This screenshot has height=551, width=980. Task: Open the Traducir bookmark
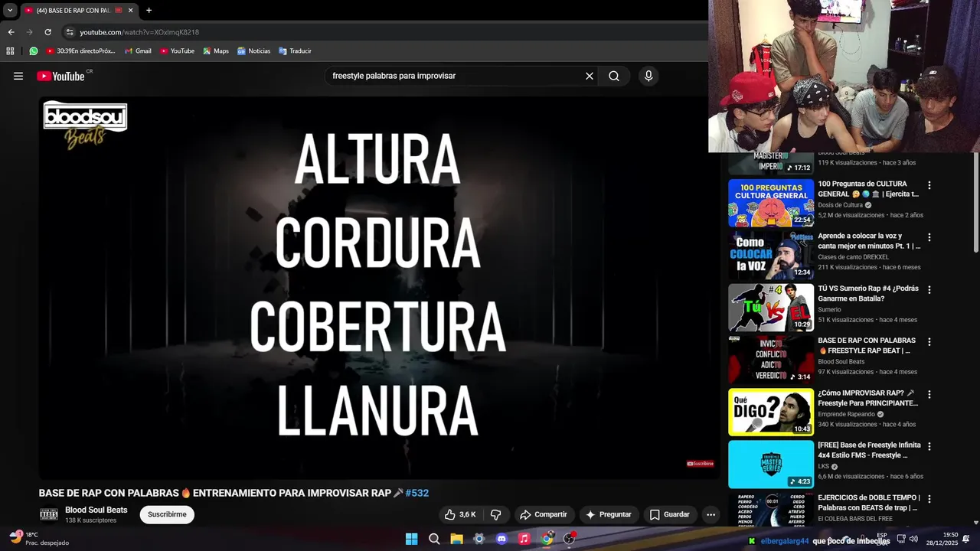(x=295, y=51)
